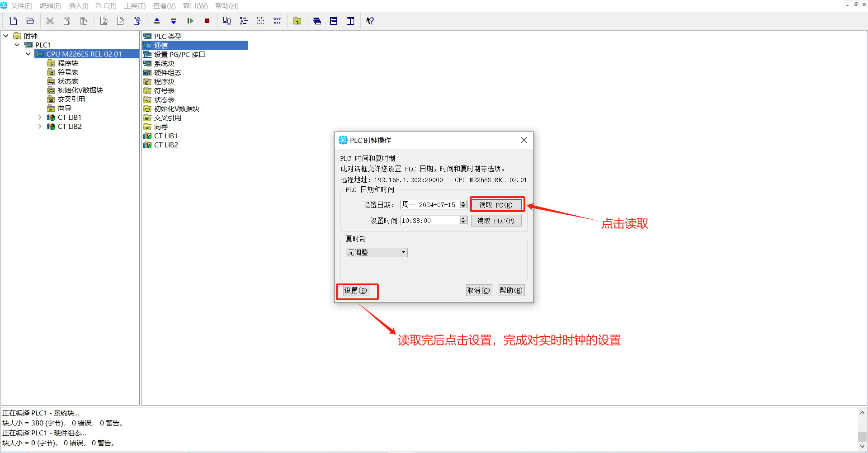Click the 帮助(H) button in dialog

click(511, 290)
